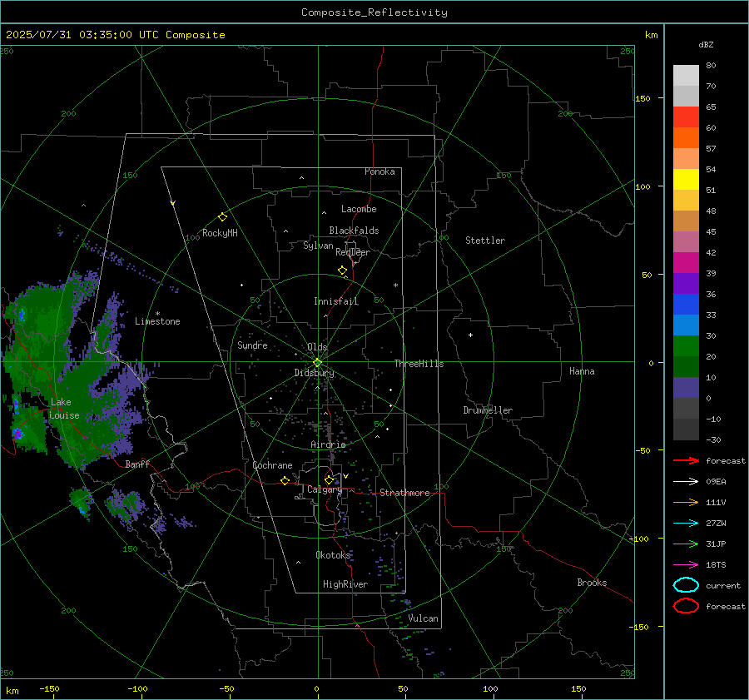This screenshot has width=749, height=700.
Task: Click the yellow diamond marker beside RockyMH
Action: [222, 217]
